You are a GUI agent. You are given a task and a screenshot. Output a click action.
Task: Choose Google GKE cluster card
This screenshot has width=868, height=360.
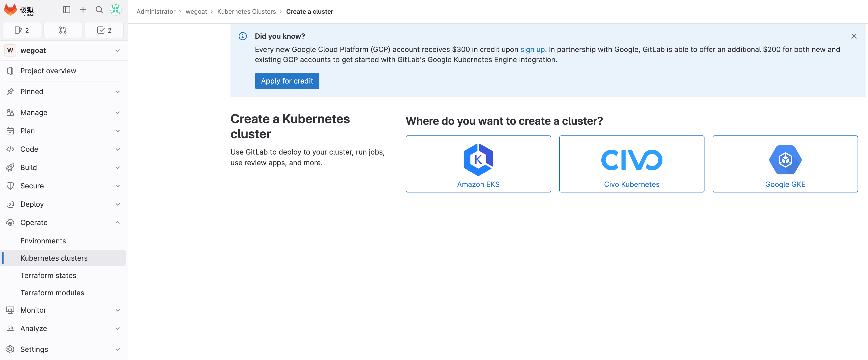coord(785,164)
